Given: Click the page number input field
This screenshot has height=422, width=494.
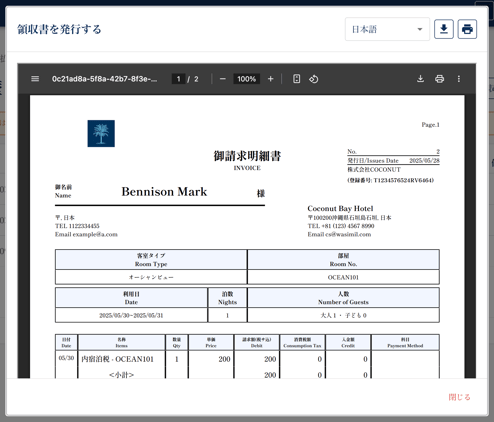Looking at the screenshot, I should (178, 79).
